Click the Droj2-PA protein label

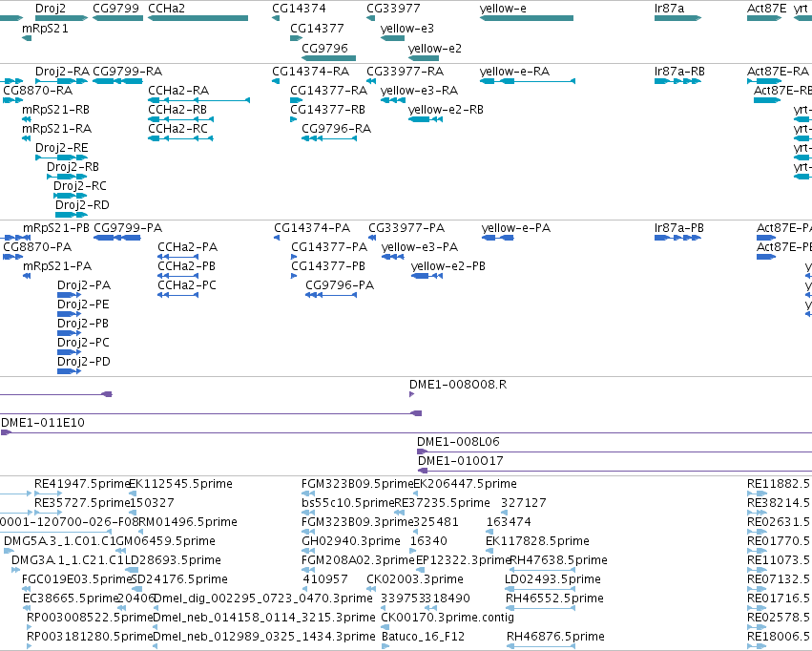click(84, 284)
